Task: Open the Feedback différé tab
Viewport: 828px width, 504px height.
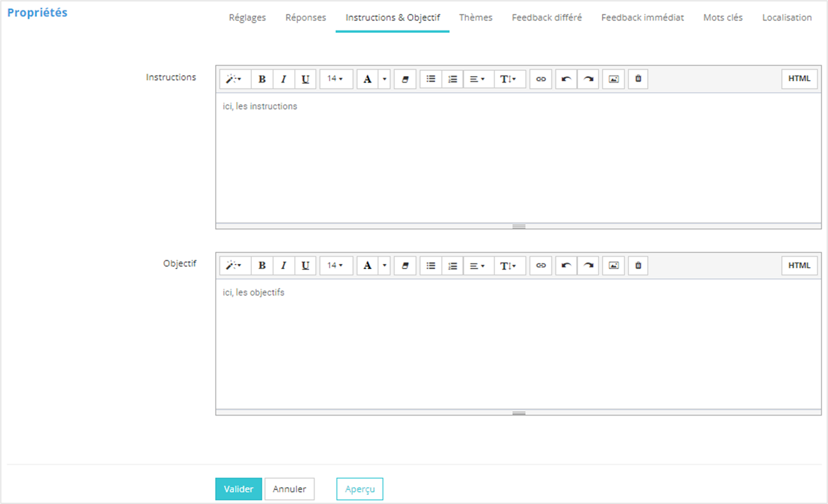Action: click(546, 18)
